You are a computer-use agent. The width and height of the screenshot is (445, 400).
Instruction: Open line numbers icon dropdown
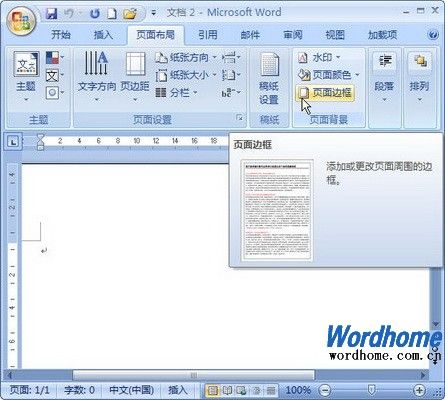click(231, 75)
